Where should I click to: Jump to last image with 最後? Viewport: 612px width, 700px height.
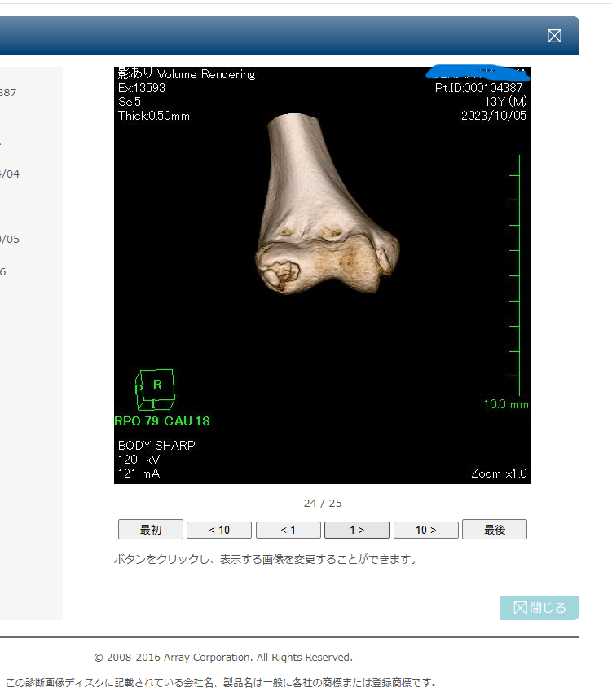[x=494, y=530]
